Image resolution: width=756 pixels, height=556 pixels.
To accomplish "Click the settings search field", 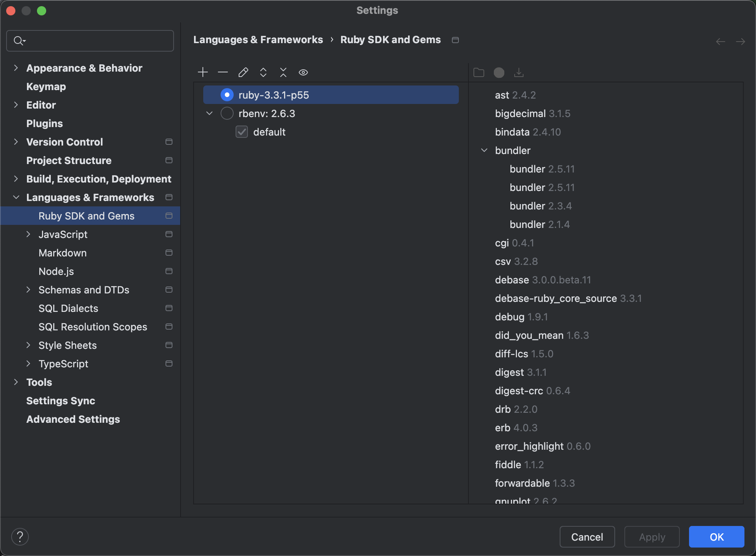I will 96,41.
